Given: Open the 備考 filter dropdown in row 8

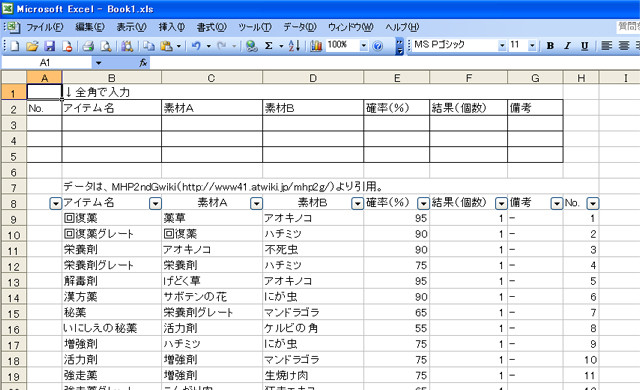Looking at the screenshot, I should pyautogui.click(x=557, y=203).
